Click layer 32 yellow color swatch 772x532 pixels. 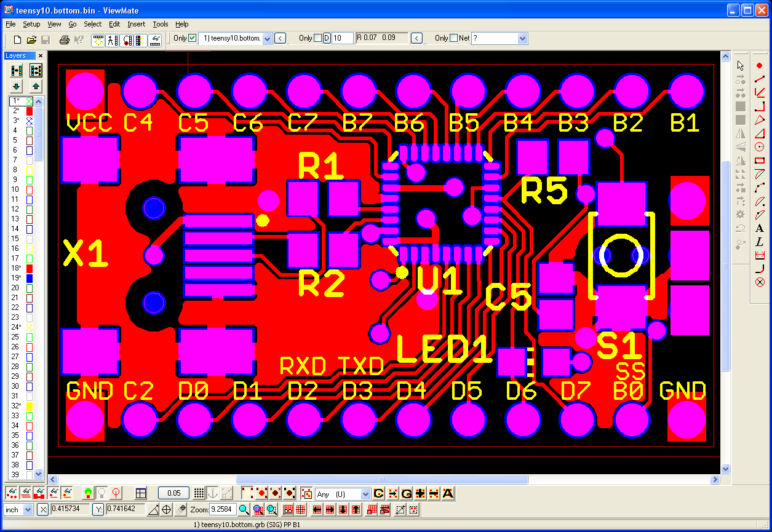tap(29, 406)
